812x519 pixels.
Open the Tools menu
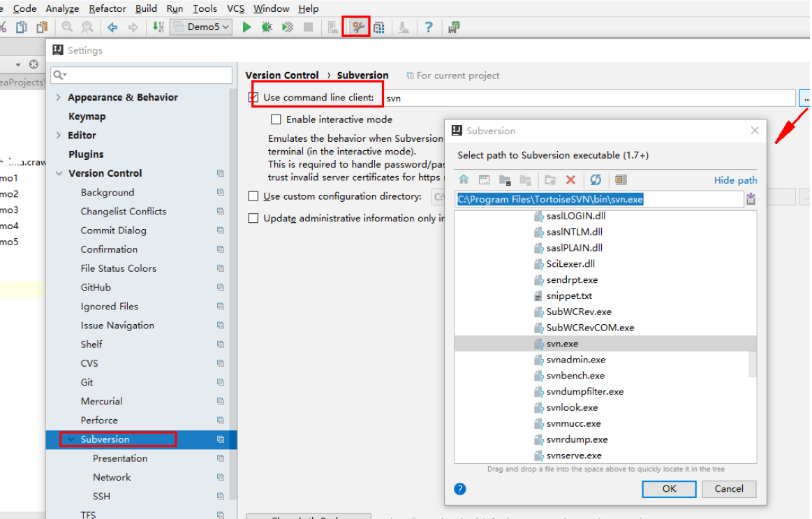[x=205, y=8]
